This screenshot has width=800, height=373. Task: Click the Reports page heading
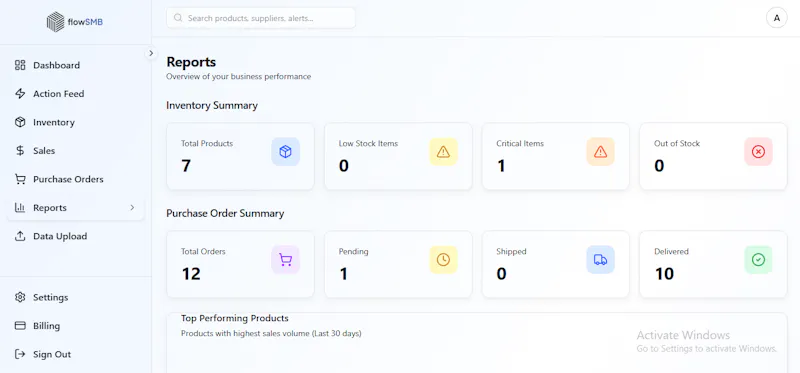click(191, 62)
